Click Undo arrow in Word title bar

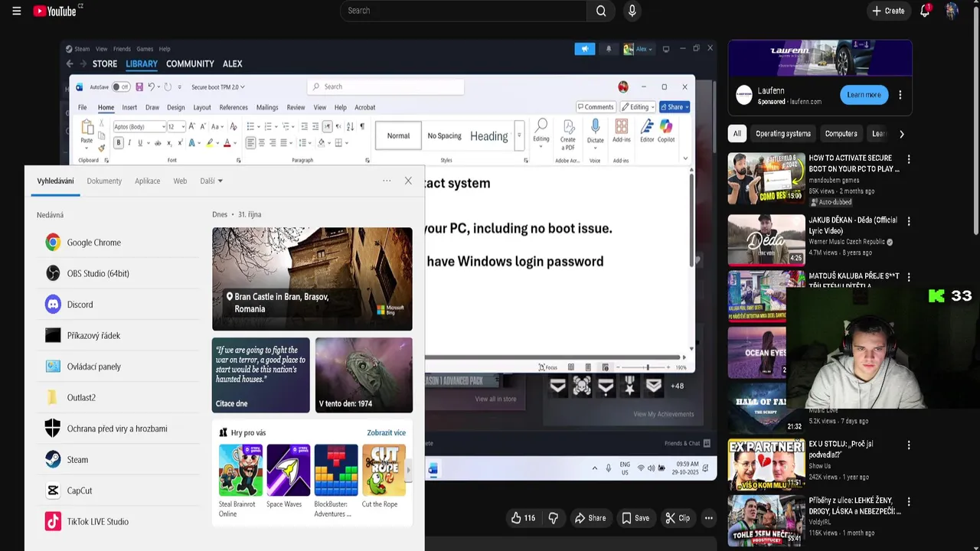pos(151,86)
